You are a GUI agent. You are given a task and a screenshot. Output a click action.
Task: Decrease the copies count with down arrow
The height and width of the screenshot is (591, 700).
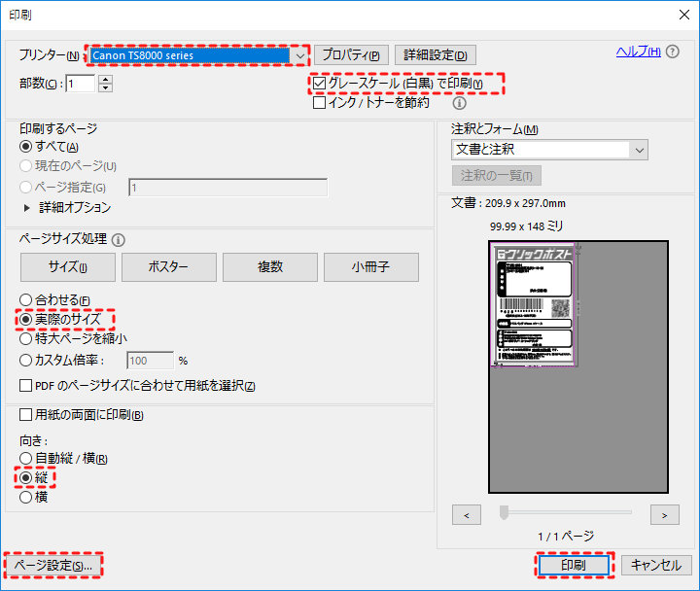click(x=106, y=88)
